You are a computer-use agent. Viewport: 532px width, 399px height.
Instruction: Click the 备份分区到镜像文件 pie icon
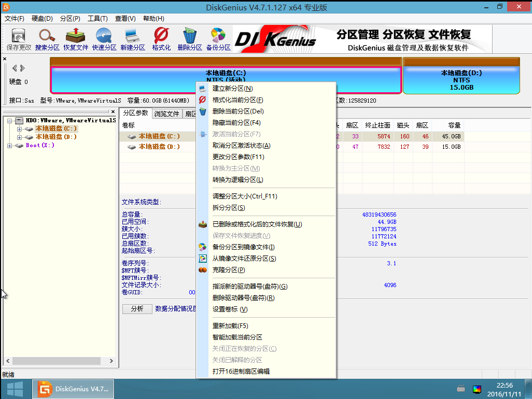203,247
